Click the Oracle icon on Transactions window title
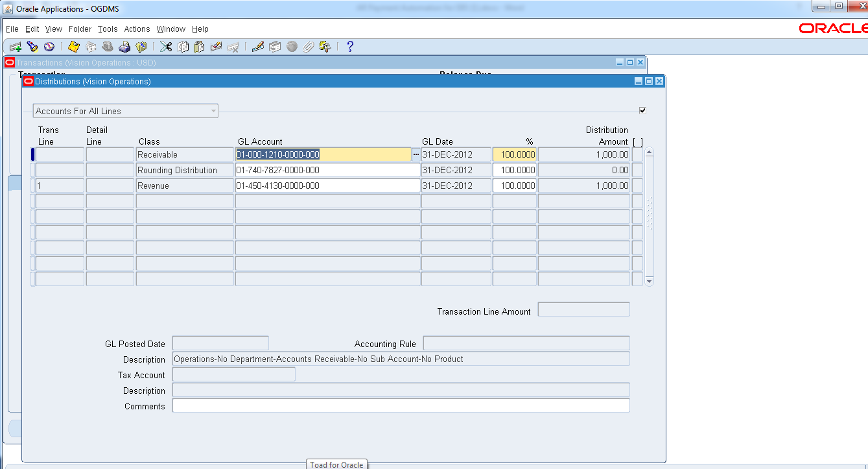This screenshot has width=868, height=469. coord(10,62)
